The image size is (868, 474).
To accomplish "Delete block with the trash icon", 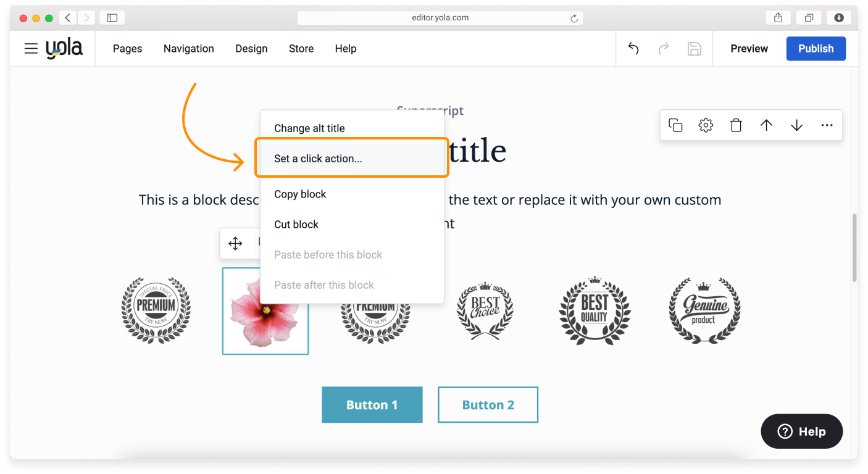I will [736, 125].
